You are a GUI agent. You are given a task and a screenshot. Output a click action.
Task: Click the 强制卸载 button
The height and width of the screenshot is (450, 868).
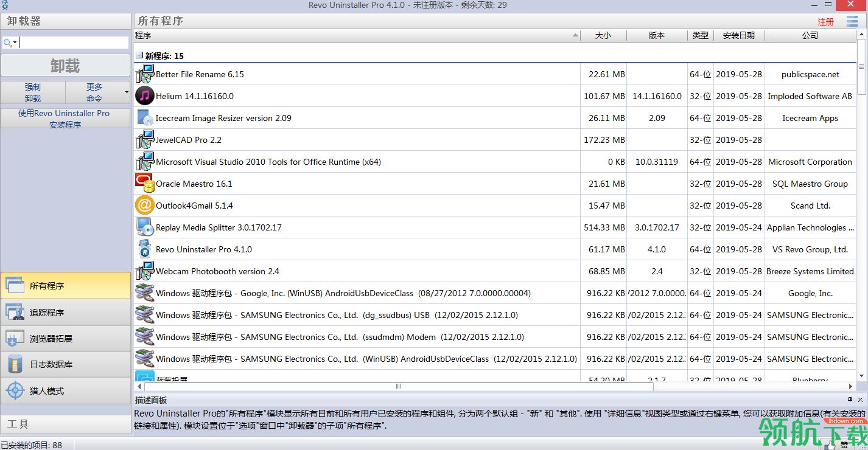click(33, 92)
